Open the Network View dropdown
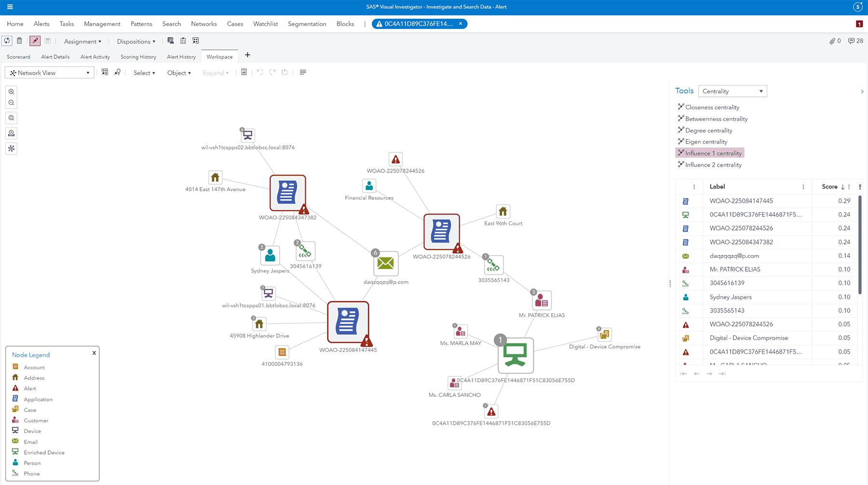Screen dimensions: 868x485 49,73
